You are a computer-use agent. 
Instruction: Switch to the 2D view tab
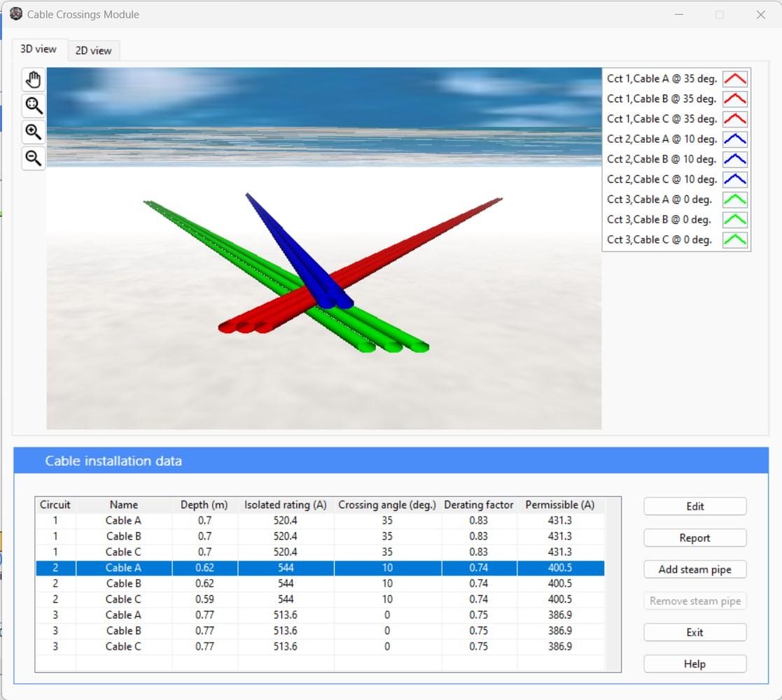(x=93, y=50)
